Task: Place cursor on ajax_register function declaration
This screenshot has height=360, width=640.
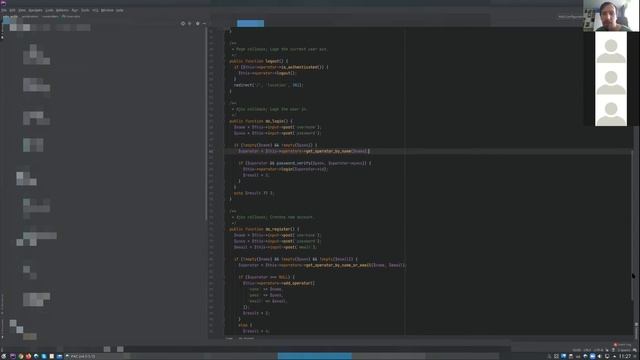Action: point(264,229)
